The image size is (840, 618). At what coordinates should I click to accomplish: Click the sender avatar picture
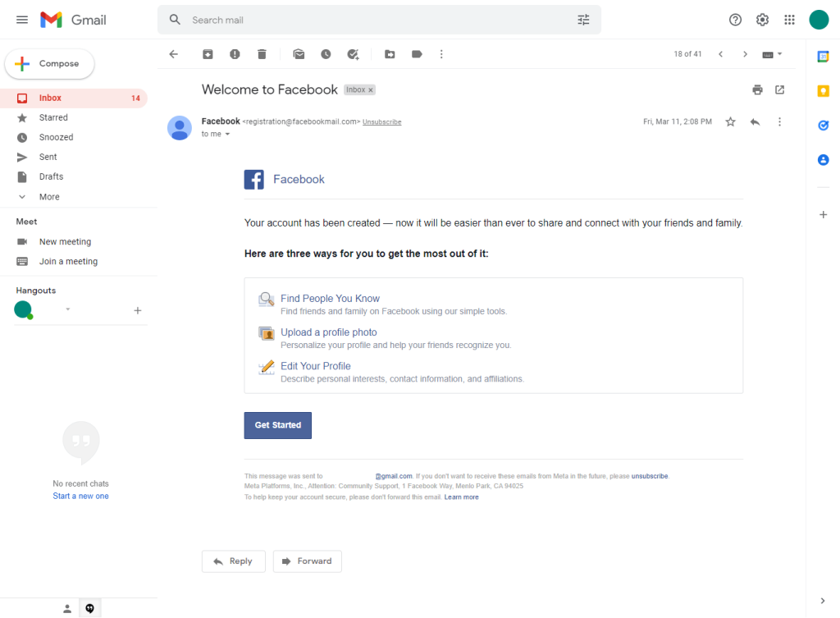pos(180,128)
